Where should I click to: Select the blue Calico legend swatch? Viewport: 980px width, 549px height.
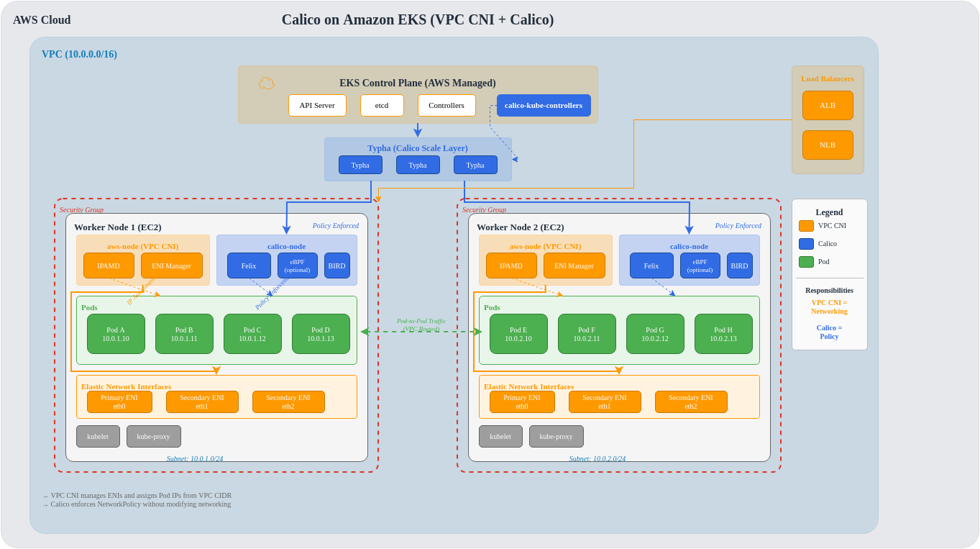coord(806,244)
